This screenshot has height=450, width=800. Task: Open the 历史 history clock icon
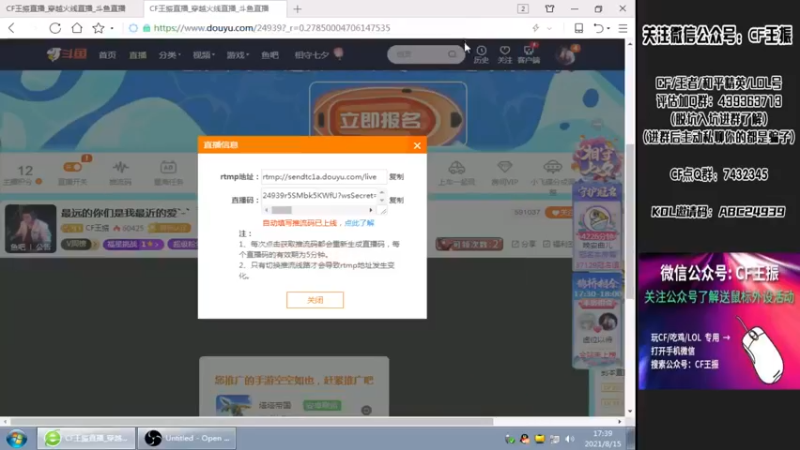pos(481,54)
